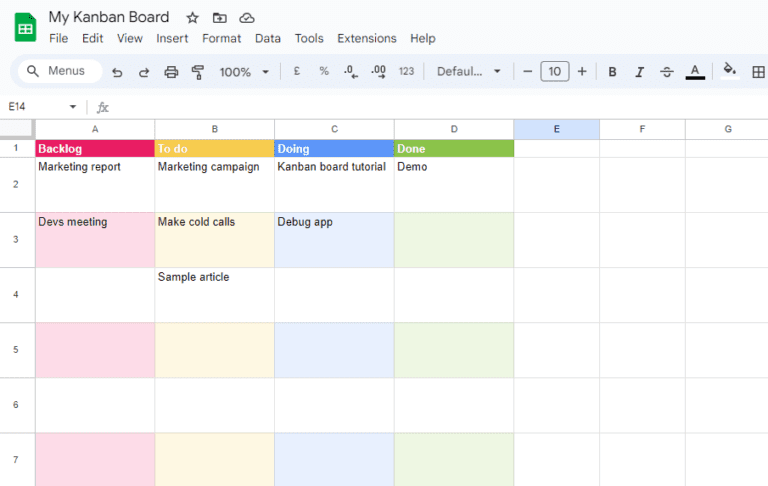
Task: Select column E header
Action: pyautogui.click(x=556, y=129)
